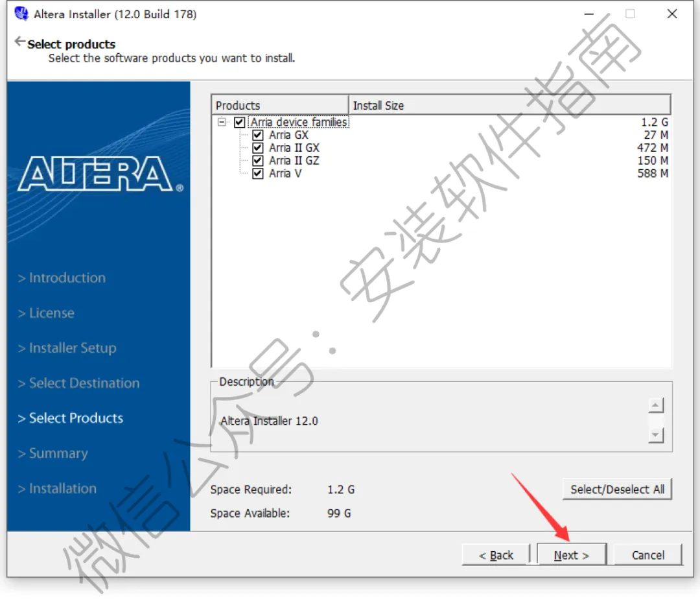The width and height of the screenshot is (700, 605).
Task: Collapse the Arria device families tree node
Action: tap(222, 122)
